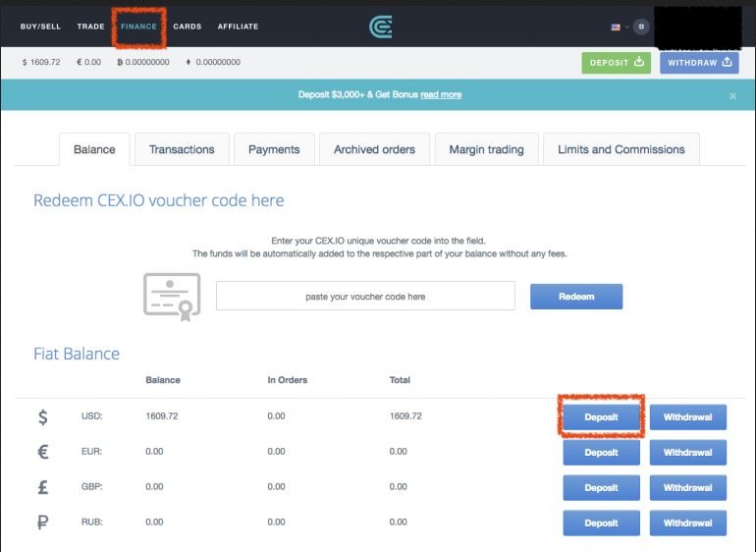Select the Balance tab
Viewport: 756px width, 552px height.
click(94, 149)
